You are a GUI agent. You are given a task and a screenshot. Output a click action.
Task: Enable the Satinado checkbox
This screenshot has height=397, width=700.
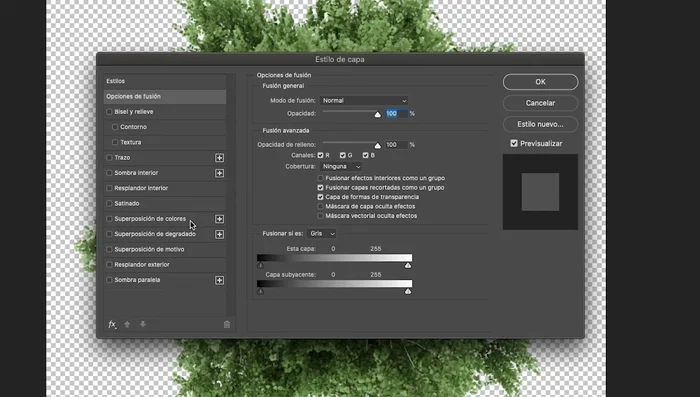109,203
